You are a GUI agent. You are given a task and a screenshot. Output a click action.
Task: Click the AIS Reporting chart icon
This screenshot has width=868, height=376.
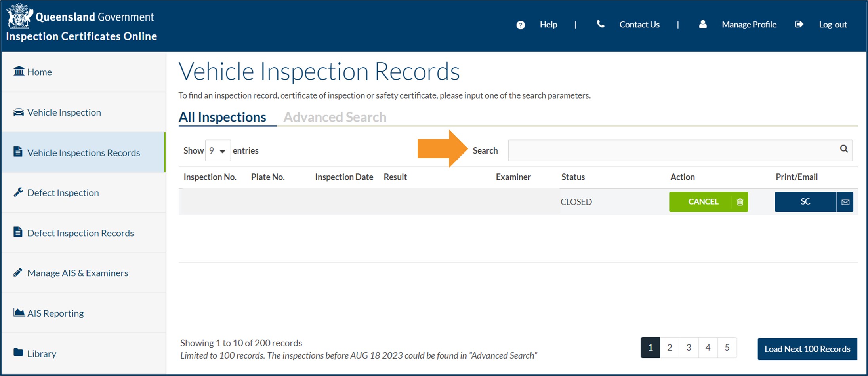[x=18, y=312]
